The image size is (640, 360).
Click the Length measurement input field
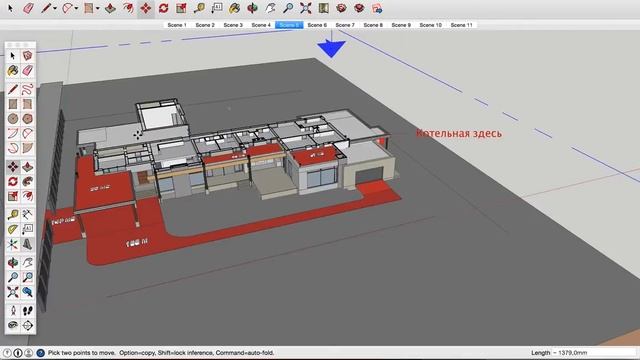pos(595,353)
